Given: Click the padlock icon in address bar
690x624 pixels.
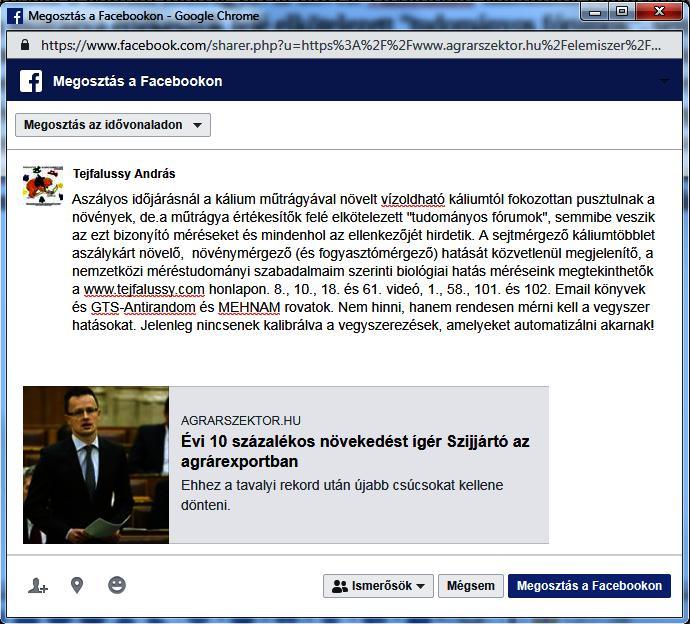Looking at the screenshot, I should pos(25,45).
